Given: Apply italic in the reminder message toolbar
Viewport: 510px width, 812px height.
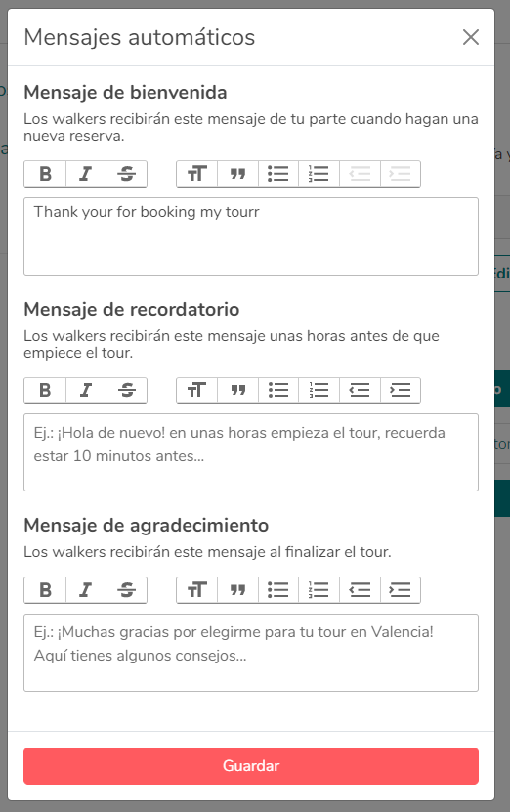Looking at the screenshot, I should [x=86, y=390].
